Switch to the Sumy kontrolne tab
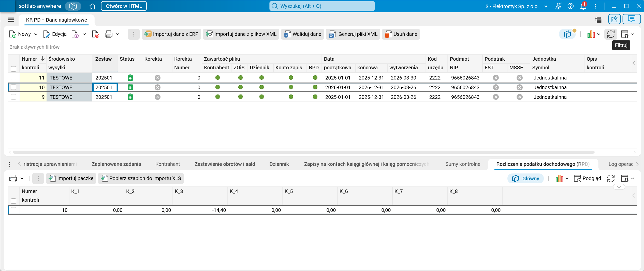 (x=463, y=164)
